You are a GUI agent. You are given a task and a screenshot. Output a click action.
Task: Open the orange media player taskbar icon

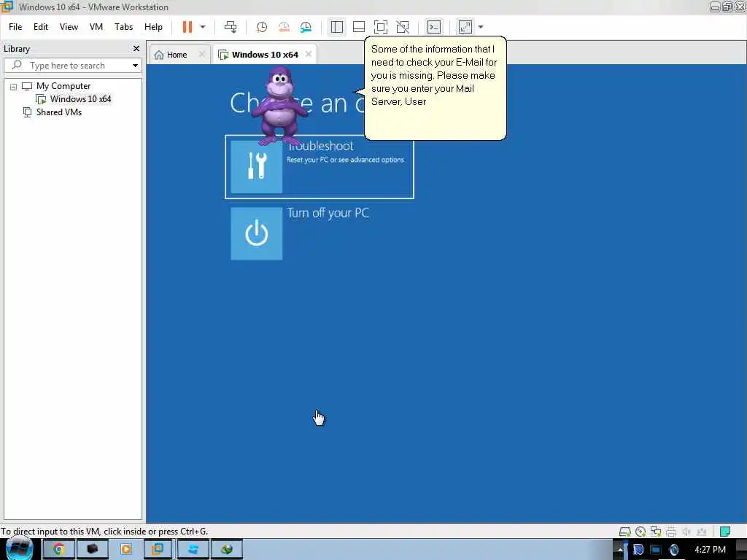(125, 550)
